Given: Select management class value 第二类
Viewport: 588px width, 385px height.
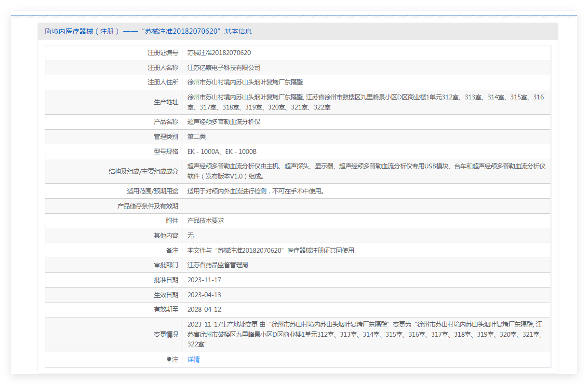Looking at the screenshot, I should 197,137.
